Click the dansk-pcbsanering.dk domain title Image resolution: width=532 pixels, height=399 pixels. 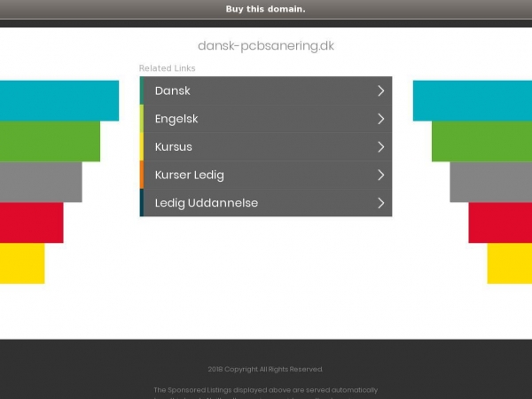pos(266,46)
